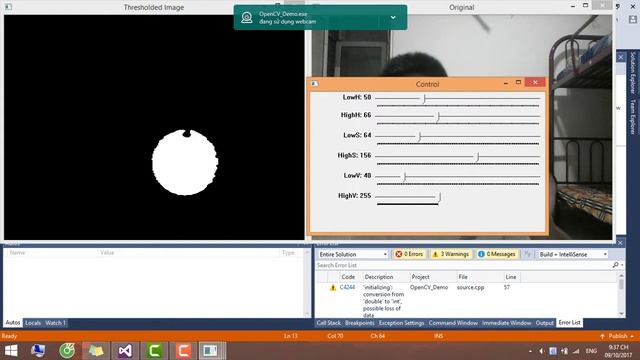Adjust the HighH slider

438,116
